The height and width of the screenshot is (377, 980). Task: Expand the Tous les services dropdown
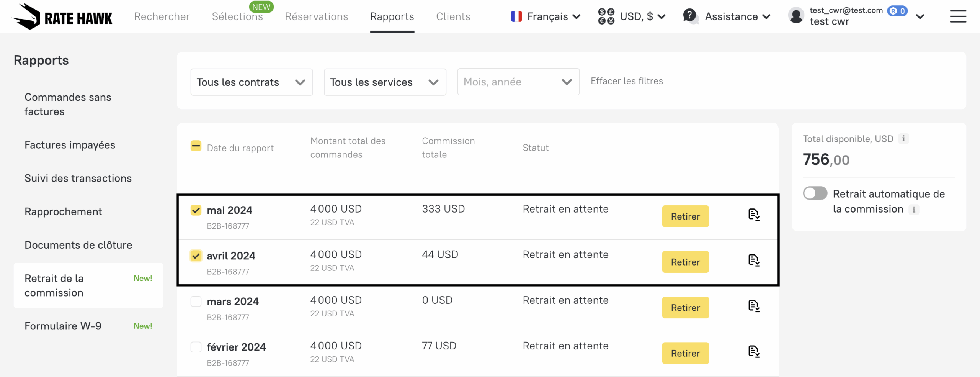[385, 82]
